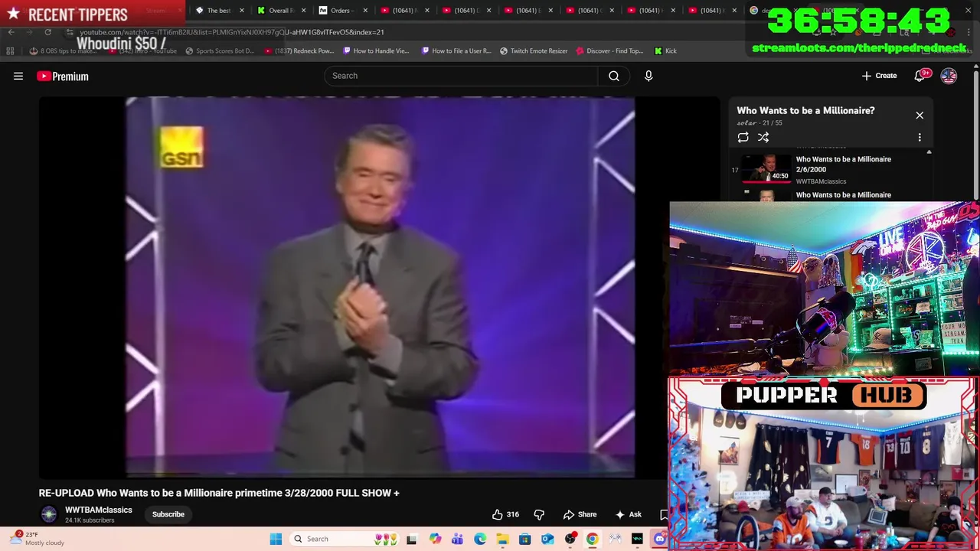Open Task View on taskbar
Screen dimensions: 980x551
click(x=411, y=539)
